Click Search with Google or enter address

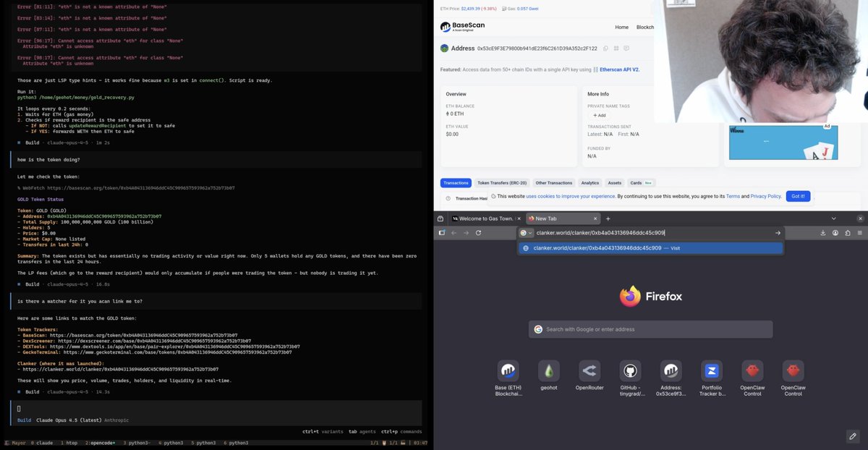pyautogui.click(x=650, y=329)
